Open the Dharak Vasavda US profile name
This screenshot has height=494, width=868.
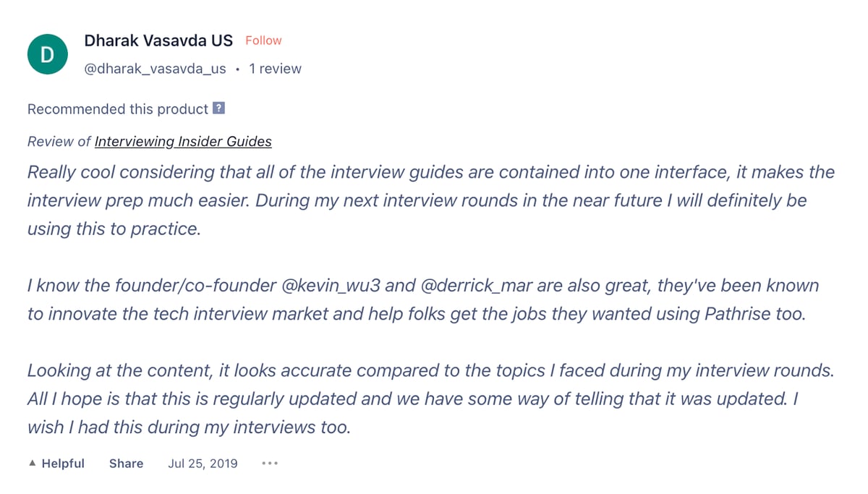pos(158,41)
